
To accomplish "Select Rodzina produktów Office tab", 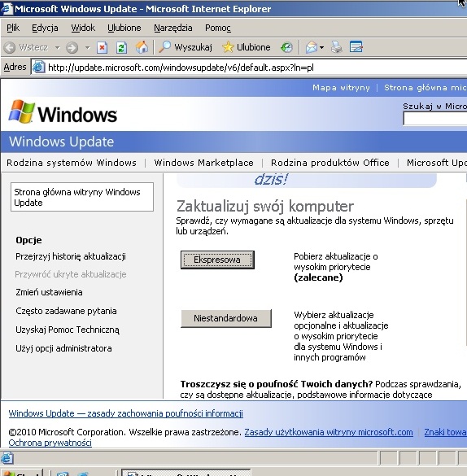I will pyautogui.click(x=330, y=163).
